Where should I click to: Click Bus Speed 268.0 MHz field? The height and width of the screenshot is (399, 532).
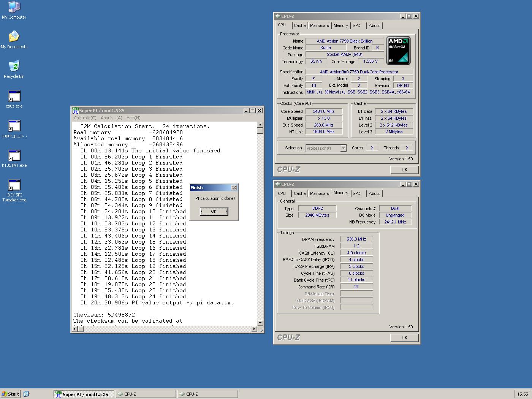pos(324,125)
